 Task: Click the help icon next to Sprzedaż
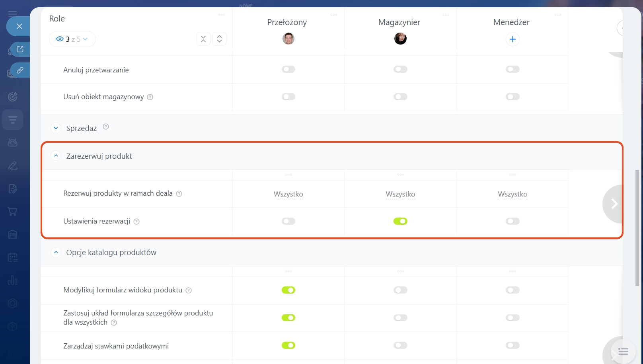coord(106,127)
